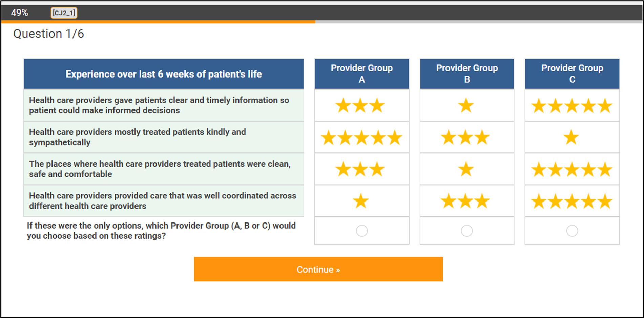Click Group A's three-star clear information rating
The image size is (644, 318).
coord(360,106)
